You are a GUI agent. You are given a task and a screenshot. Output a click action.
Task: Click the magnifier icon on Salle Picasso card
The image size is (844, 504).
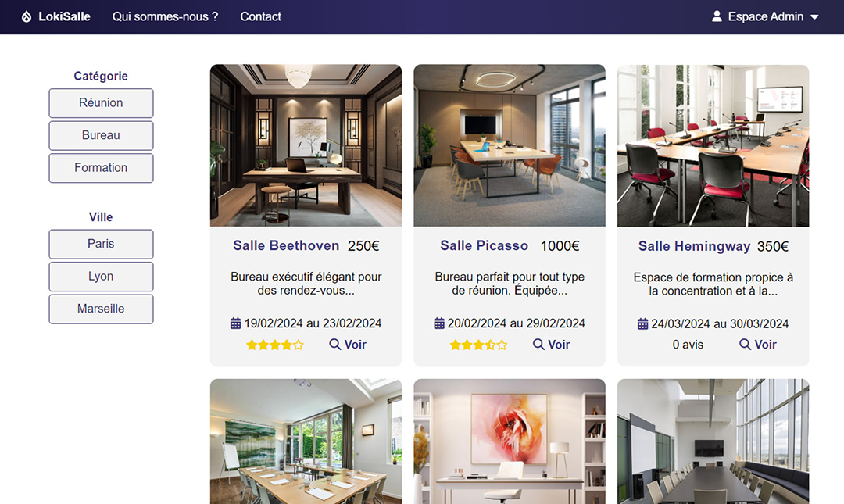pos(538,344)
